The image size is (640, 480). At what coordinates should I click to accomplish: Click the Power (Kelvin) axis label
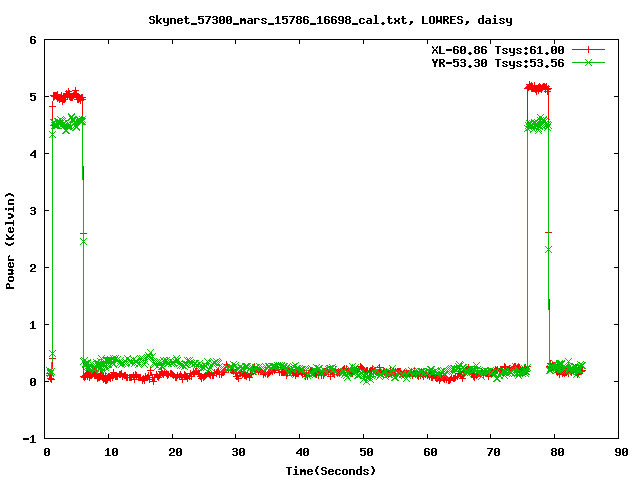(x=10, y=241)
